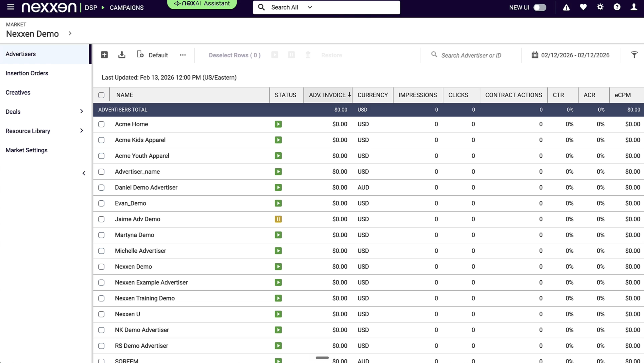Click the DSP breadcrumb
Image resolution: width=644 pixels, height=363 pixels.
[x=91, y=8]
